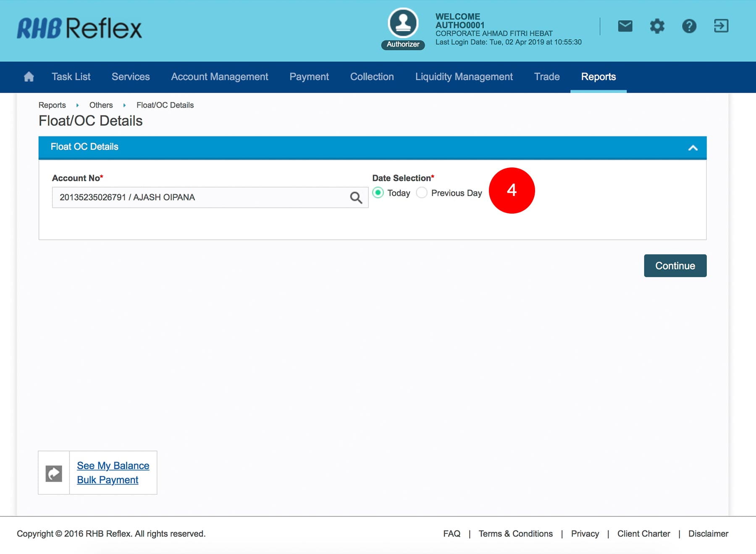Click the home icon in navigation bar
The image size is (756, 554).
[x=29, y=77]
